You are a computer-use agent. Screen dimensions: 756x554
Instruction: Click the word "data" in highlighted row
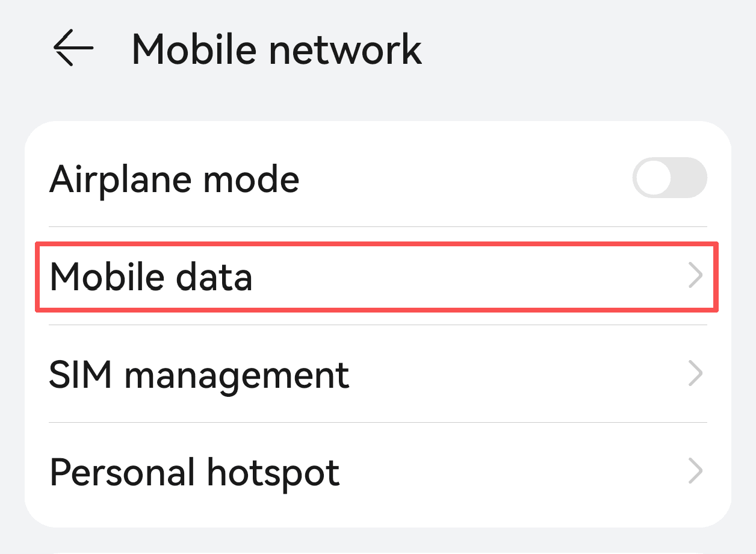click(214, 277)
